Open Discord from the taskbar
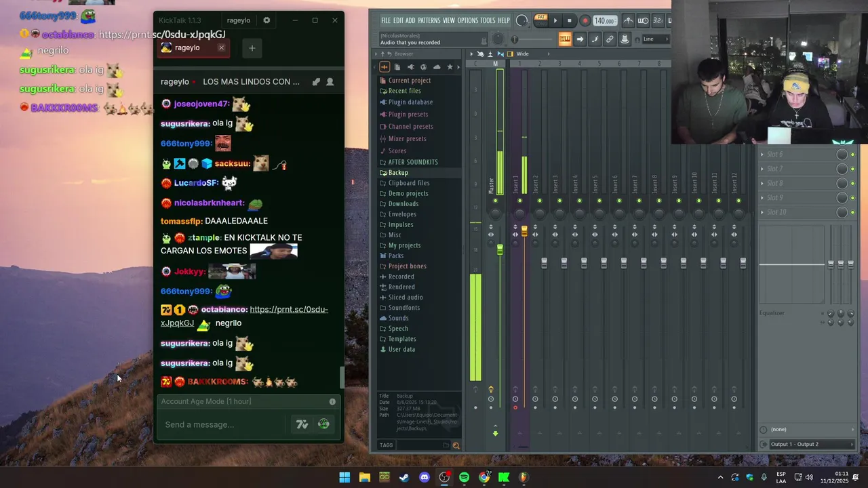 coord(425,477)
